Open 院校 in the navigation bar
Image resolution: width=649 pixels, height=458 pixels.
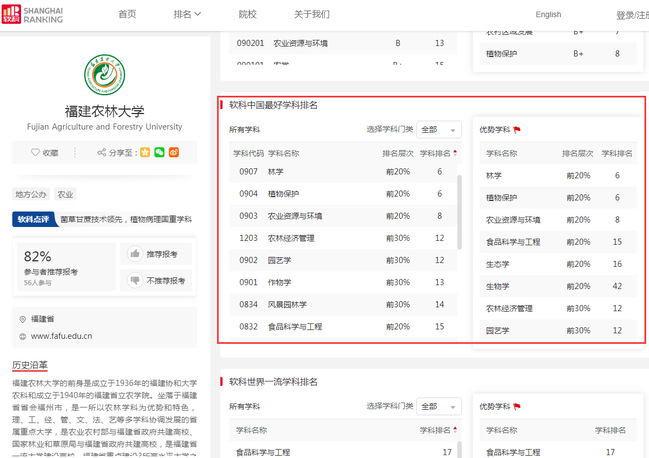click(x=247, y=14)
